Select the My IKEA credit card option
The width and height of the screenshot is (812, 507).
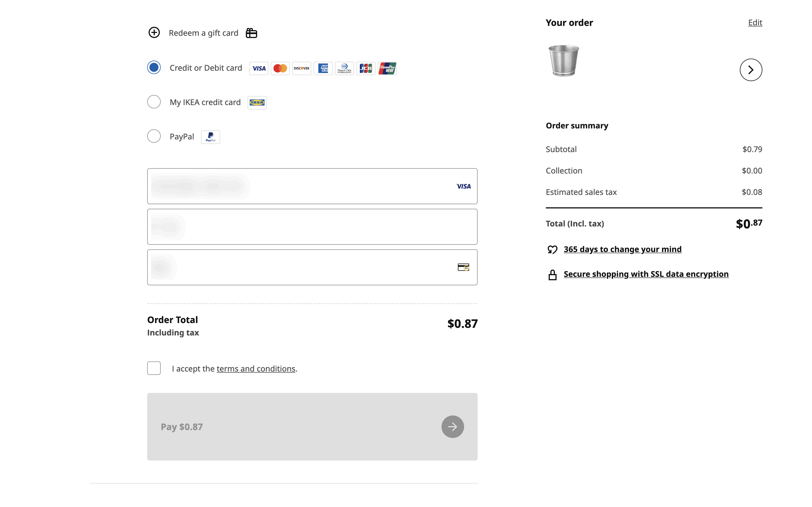[x=154, y=102]
